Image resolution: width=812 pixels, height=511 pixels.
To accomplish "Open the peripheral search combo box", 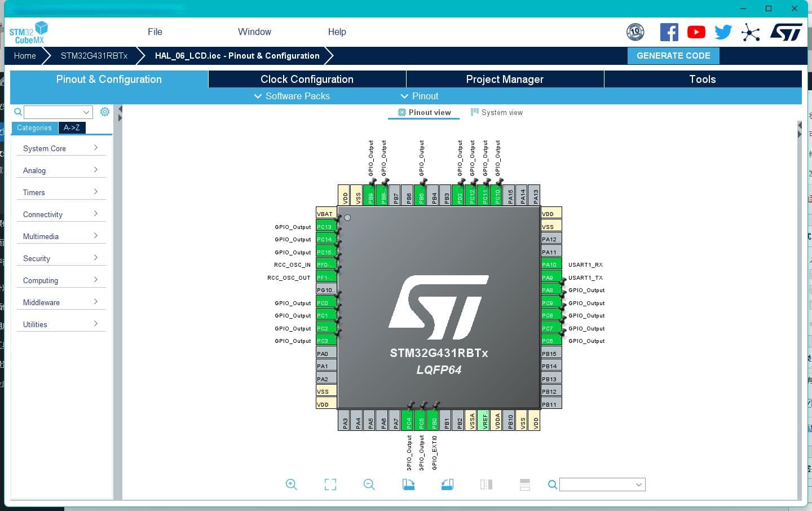I will pyautogui.click(x=58, y=112).
